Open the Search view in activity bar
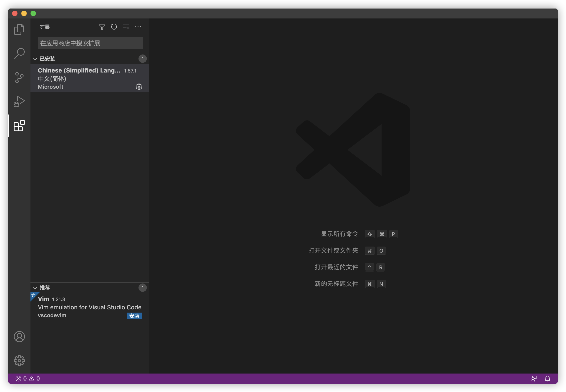The width and height of the screenshot is (566, 392). point(19,53)
